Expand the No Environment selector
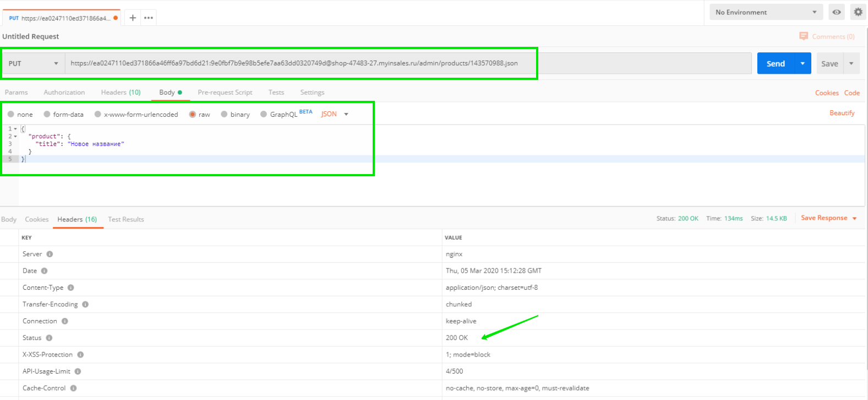The image size is (868, 400). click(x=765, y=12)
